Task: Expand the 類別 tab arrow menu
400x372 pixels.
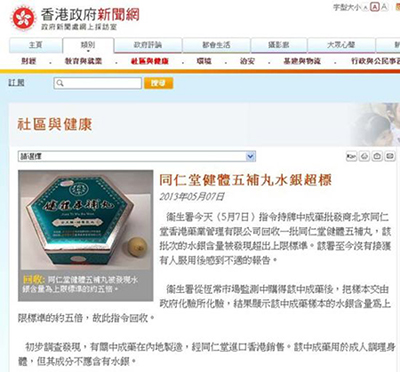Action: point(88,51)
